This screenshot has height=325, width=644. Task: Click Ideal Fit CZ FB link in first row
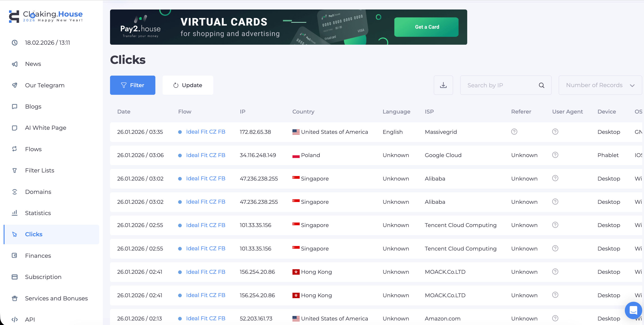pos(205,132)
